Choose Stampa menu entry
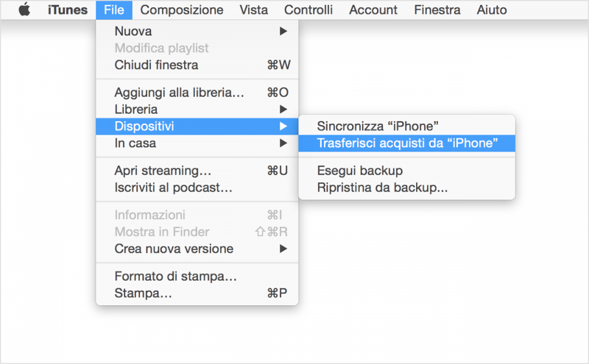The width and height of the screenshot is (589, 364). [x=197, y=293]
